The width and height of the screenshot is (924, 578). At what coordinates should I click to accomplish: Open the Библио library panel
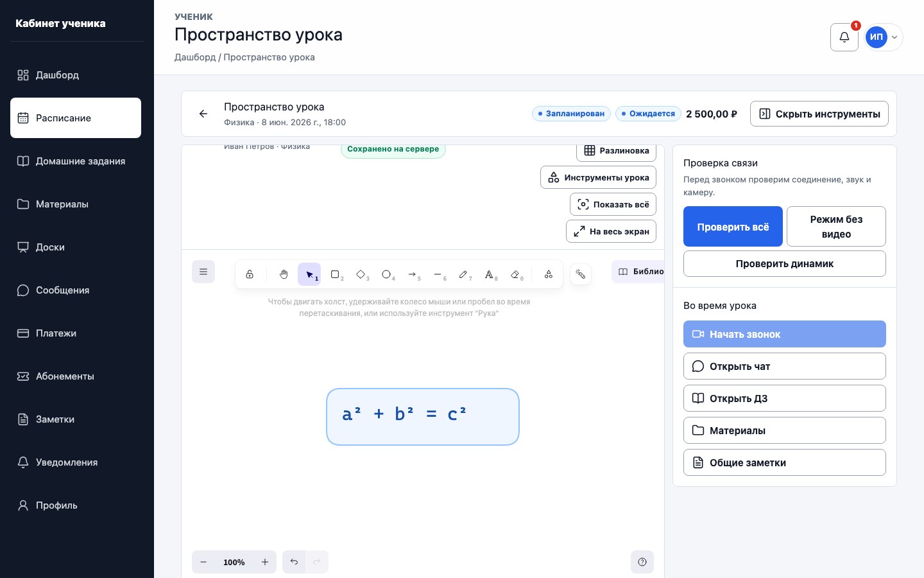pyautogui.click(x=638, y=272)
